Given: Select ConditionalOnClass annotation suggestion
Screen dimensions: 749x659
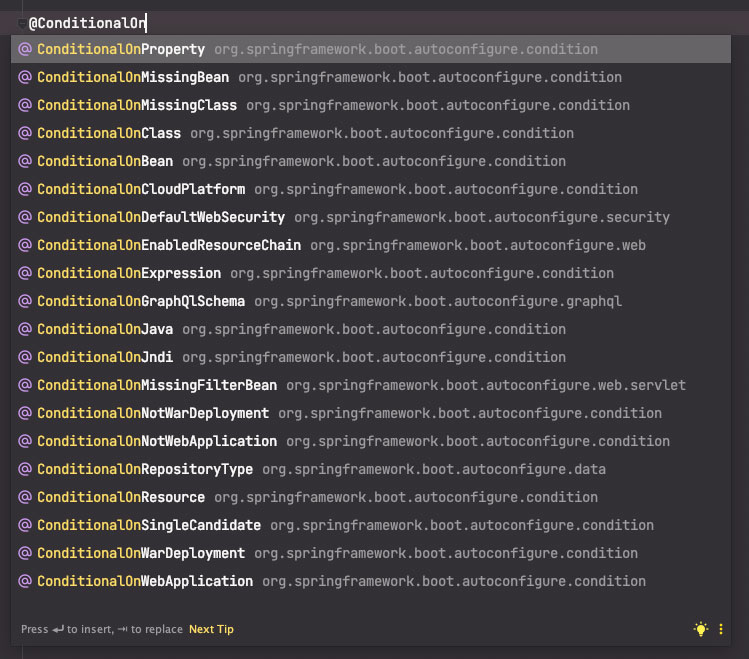Looking at the screenshot, I should click(371, 133).
